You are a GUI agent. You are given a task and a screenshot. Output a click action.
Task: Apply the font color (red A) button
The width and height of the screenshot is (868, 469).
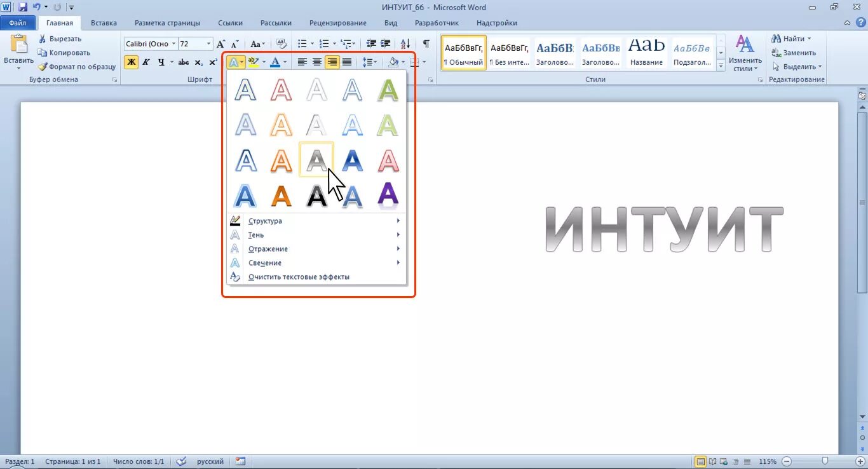(275, 62)
